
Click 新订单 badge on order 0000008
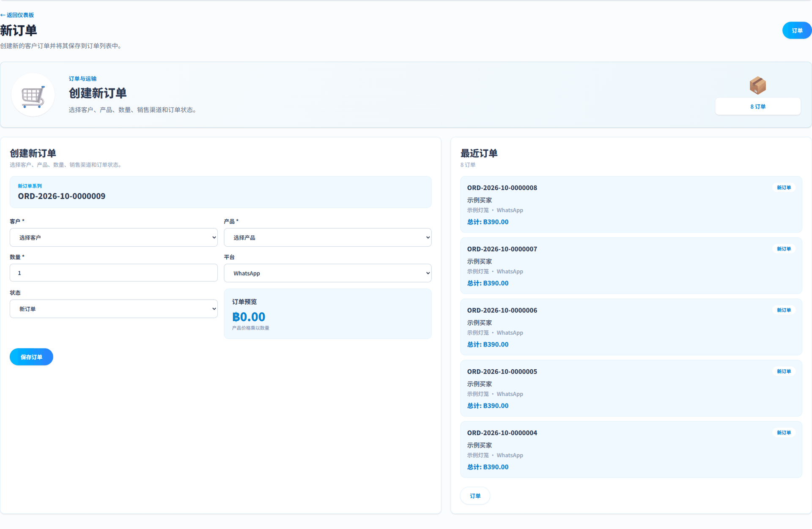coord(784,188)
